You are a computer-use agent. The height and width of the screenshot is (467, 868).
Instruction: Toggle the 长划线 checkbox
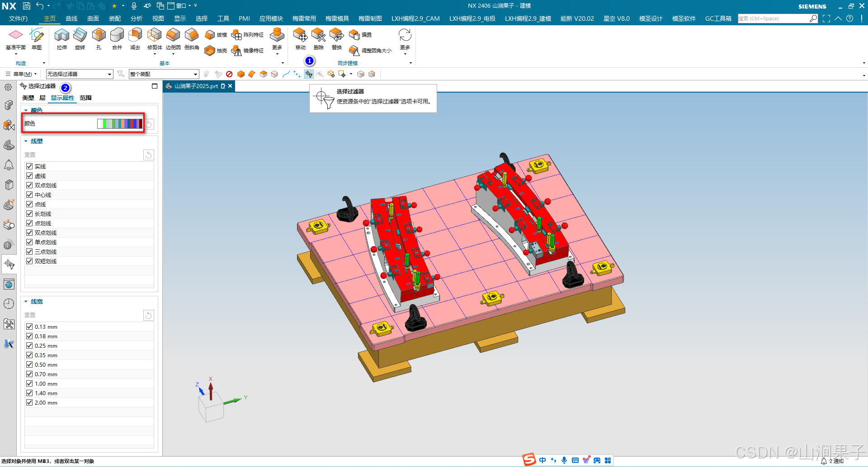click(x=29, y=214)
